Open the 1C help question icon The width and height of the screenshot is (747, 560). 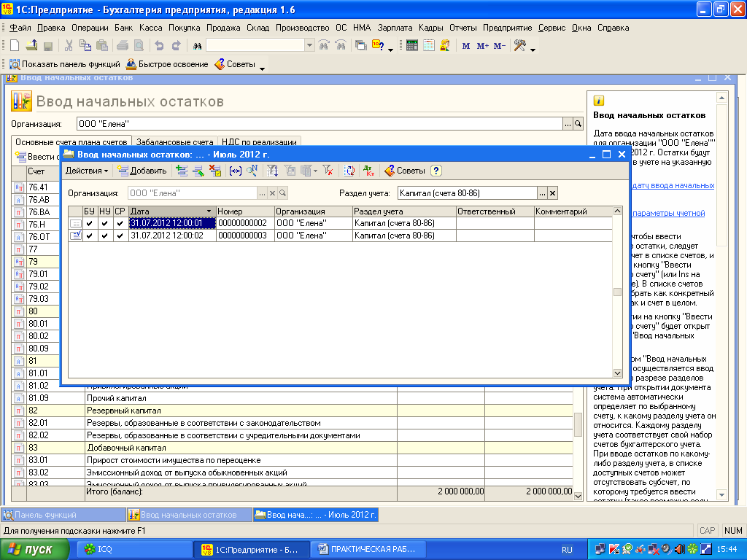pos(378,46)
